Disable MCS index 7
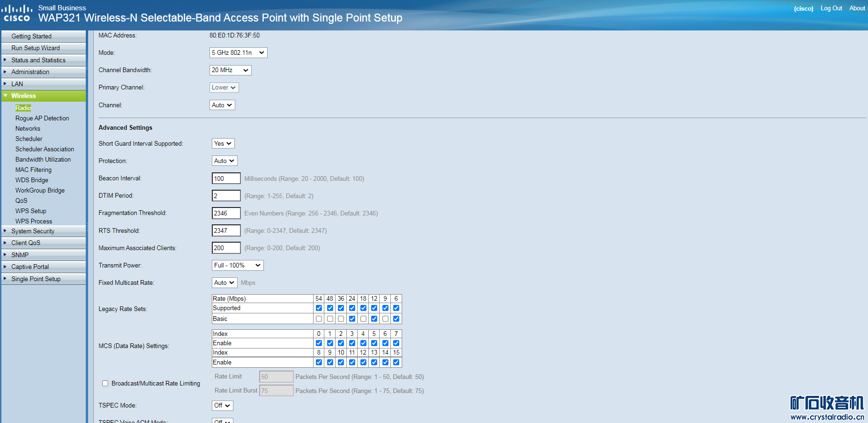 (396, 343)
